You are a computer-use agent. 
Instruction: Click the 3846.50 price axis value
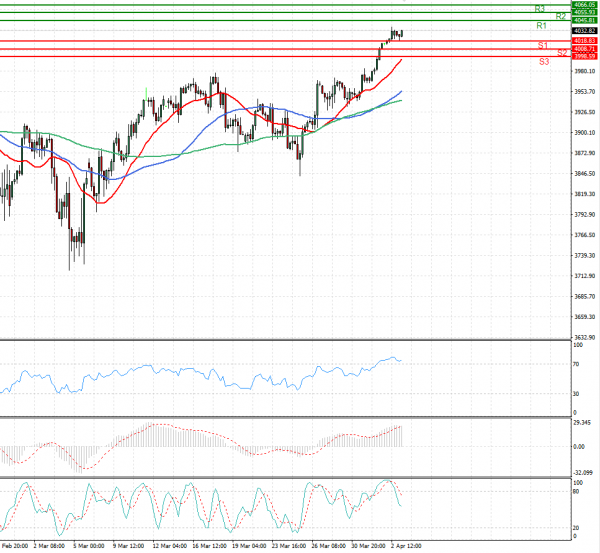[585, 173]
